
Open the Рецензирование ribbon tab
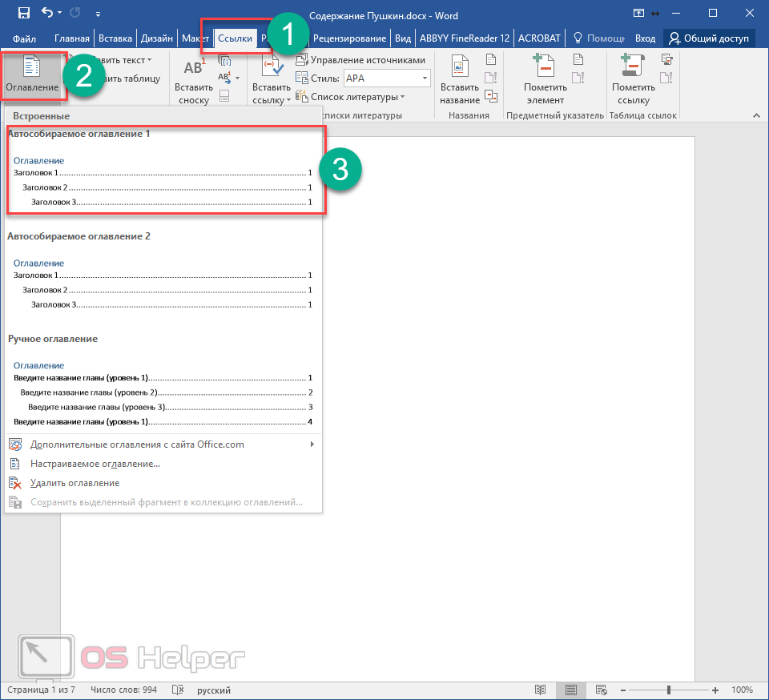[349, 38]
